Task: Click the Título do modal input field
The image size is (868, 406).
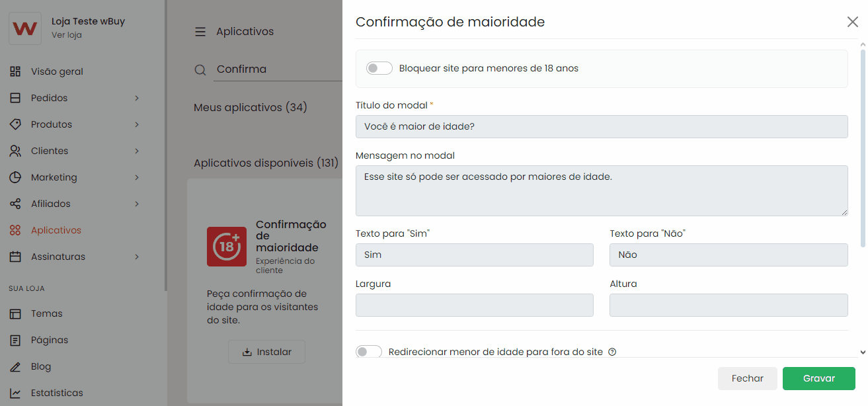Action: point(602,126)
